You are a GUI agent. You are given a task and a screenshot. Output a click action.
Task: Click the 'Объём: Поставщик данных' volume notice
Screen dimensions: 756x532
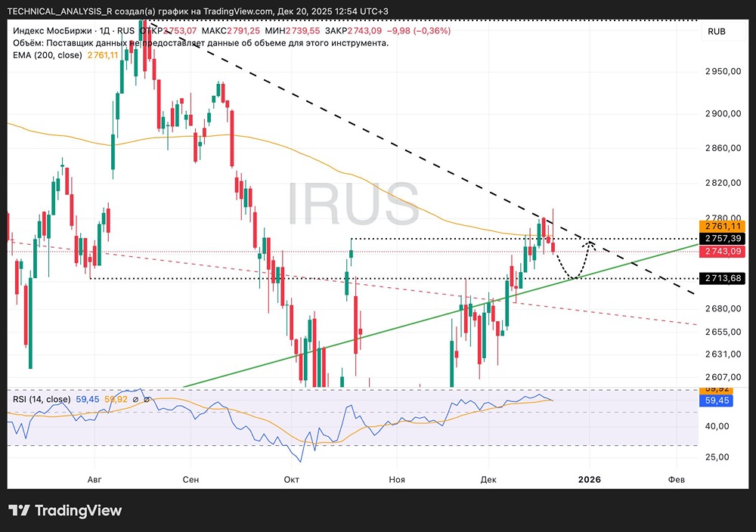pos(200,43)
